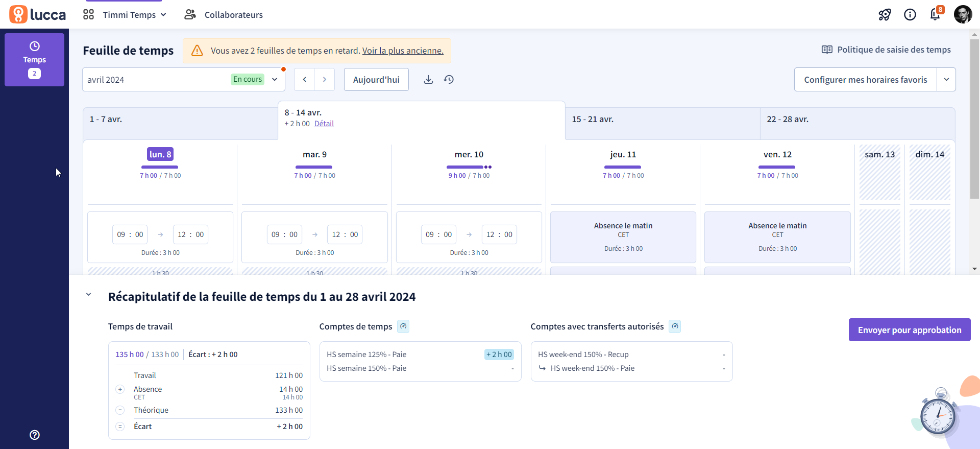Image resolution: width=980 pixels, height=449 pixels.
Task: Open the Voir la plus ancienne link
Action: point(403,51)
